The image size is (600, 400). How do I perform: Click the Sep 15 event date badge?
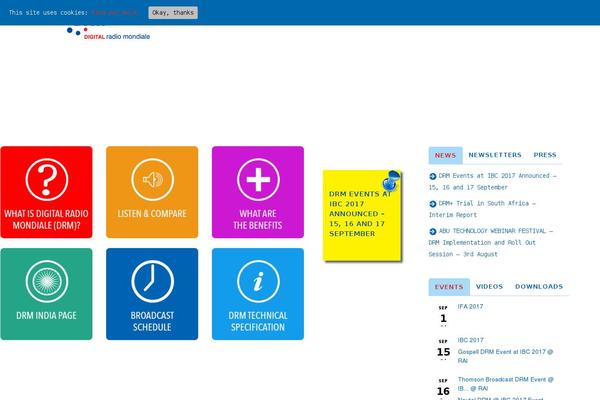(x=443, y=349)
